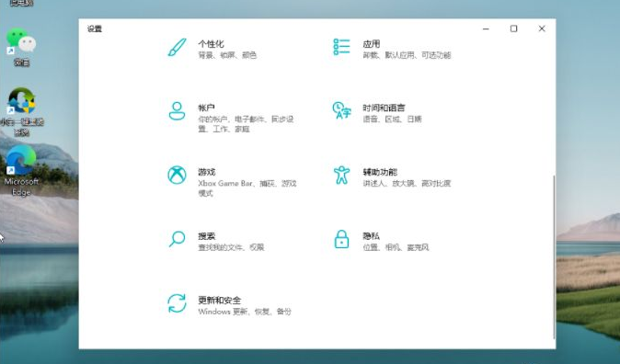The height and width of the screenshot is (364, 620).
Task: Select the 小白一键重装系统 desktop icon
Action: 22,101
